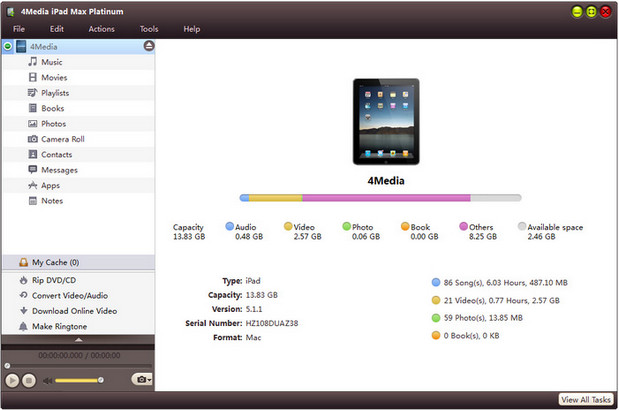Click the playback seek bar

[78, 366]
